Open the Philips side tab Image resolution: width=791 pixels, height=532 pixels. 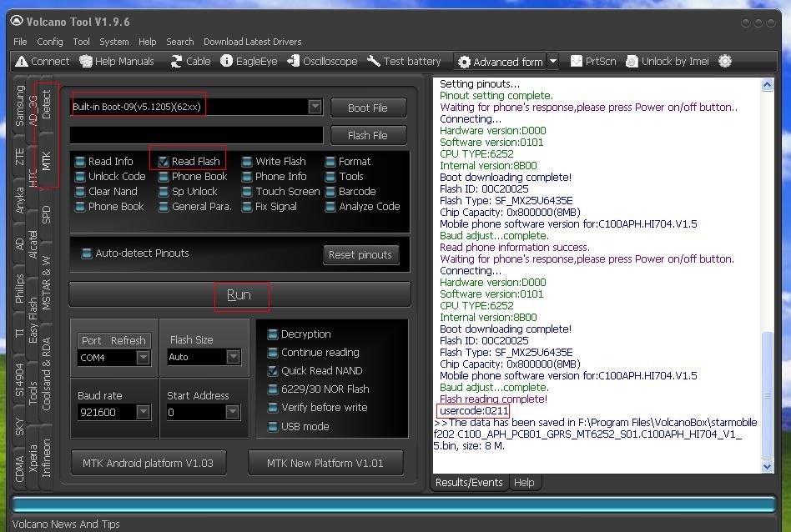(x=20, y=289)
